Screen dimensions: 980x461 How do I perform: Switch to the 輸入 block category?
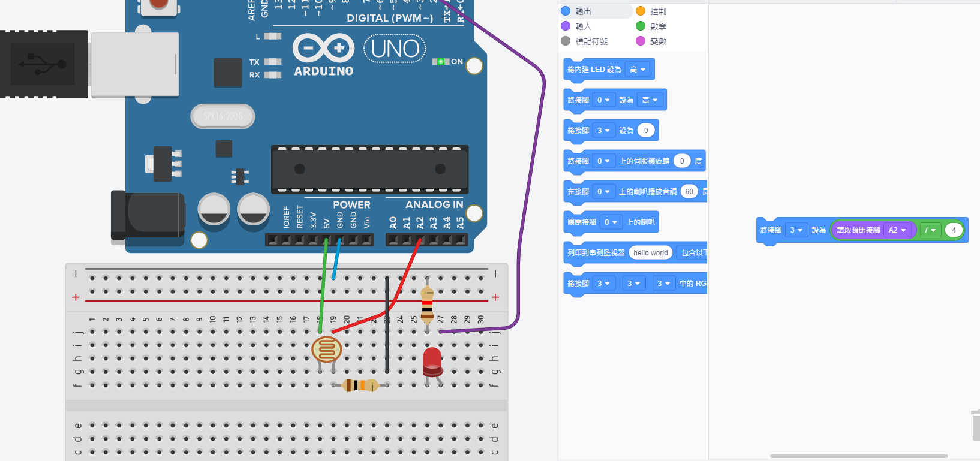click(x=583, y=26)
